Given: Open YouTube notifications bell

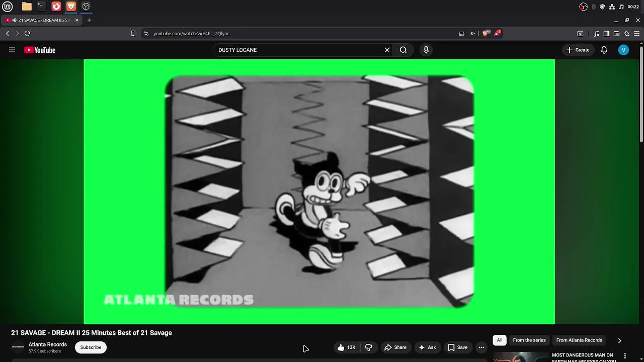Looking at the screenshot, I should click(x=604, y=50).
